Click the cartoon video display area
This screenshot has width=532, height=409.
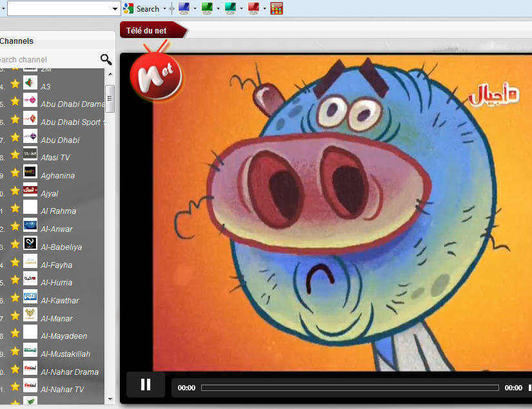[x=342, y=213]
